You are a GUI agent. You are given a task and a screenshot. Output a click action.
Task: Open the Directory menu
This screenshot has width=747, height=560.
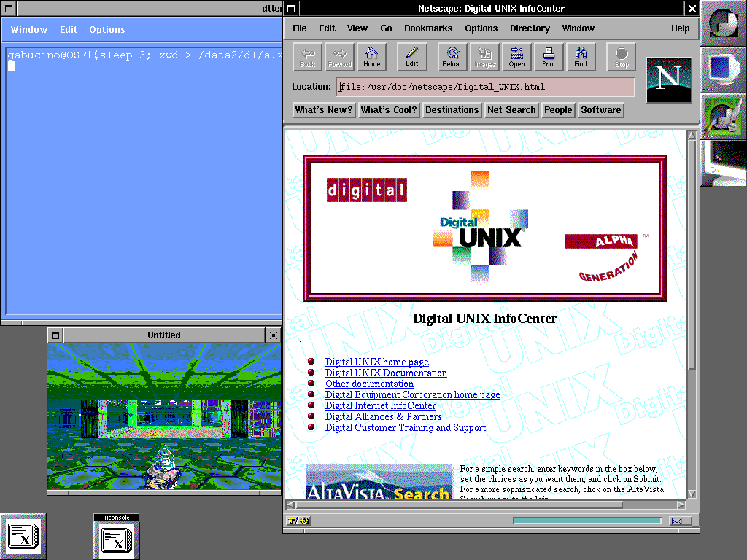tap(530, 28)
